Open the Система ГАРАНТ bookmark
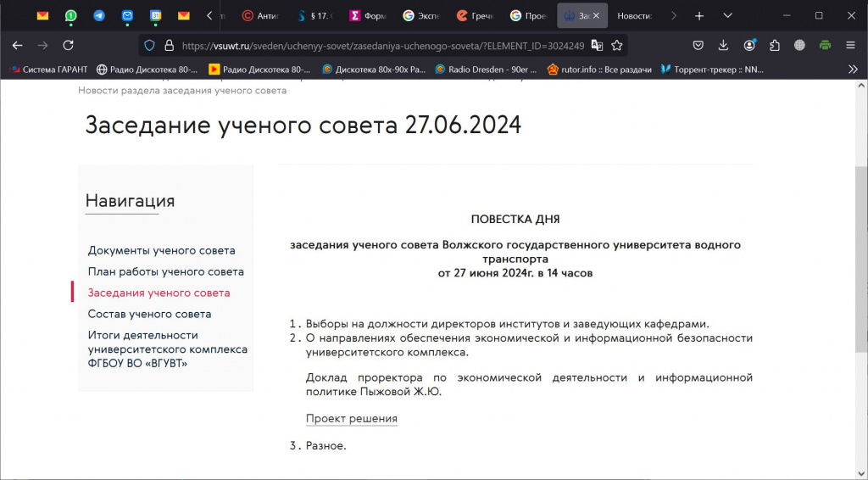The image size is (868, 480). coord(48,70)
